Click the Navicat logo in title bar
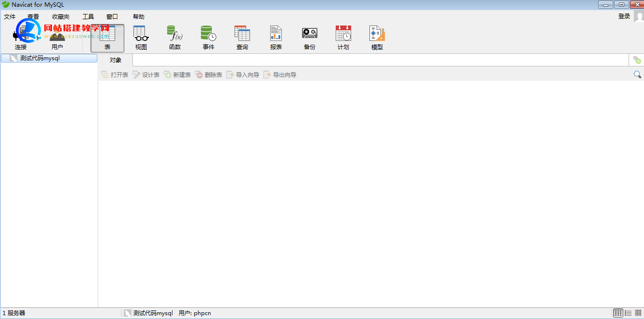The height and width of the screenshot is (319, 644). 6,4
